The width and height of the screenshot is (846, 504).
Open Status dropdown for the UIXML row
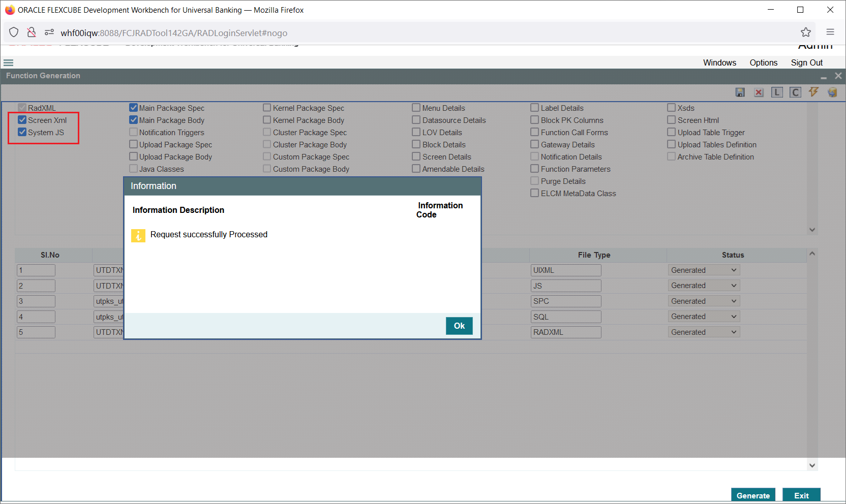pos(704,270)
